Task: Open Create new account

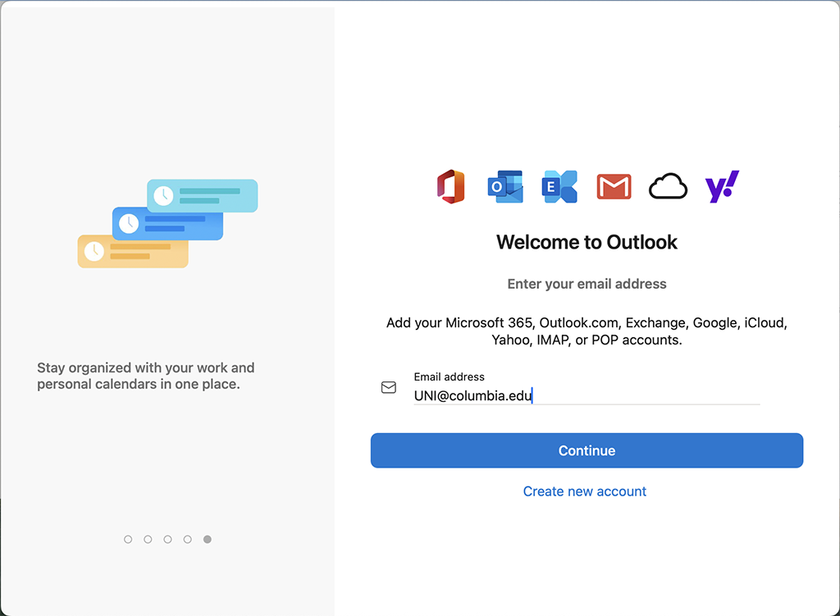Action: pos(584,491)
